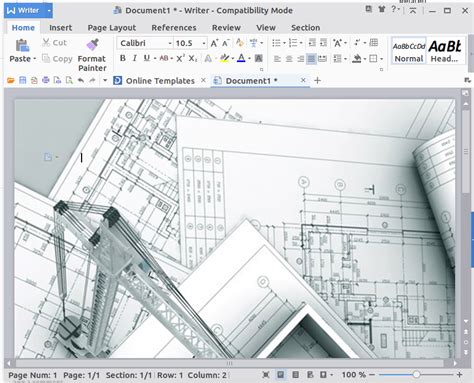Apply the Heading style
This screenshot has width=474, height=383.
pos(445,51)
